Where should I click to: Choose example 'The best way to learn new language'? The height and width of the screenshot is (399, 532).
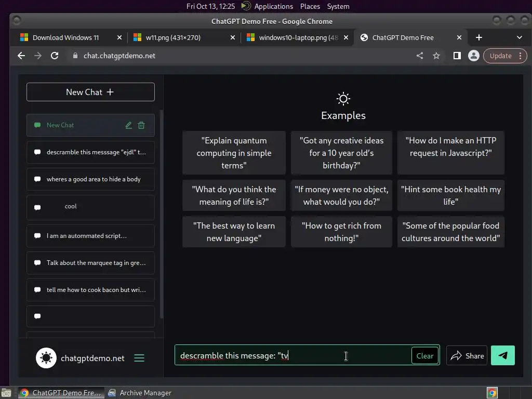coord(234,232)
